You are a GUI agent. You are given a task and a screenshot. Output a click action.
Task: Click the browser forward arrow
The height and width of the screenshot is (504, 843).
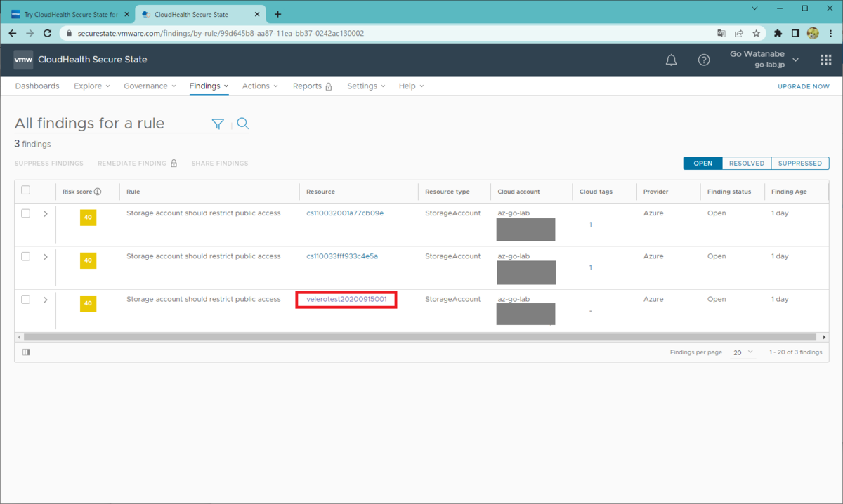30,33
